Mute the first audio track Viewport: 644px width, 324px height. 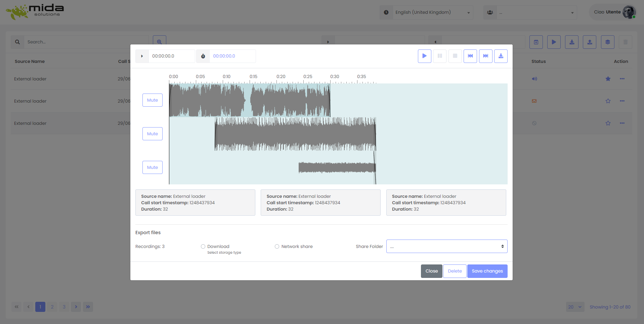point(152,100)
